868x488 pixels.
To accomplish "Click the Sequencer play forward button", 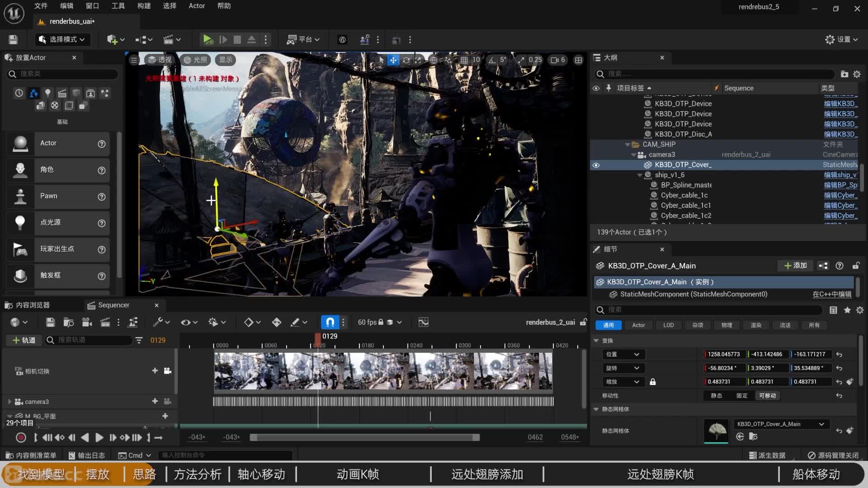I will (x=99, y=437).
